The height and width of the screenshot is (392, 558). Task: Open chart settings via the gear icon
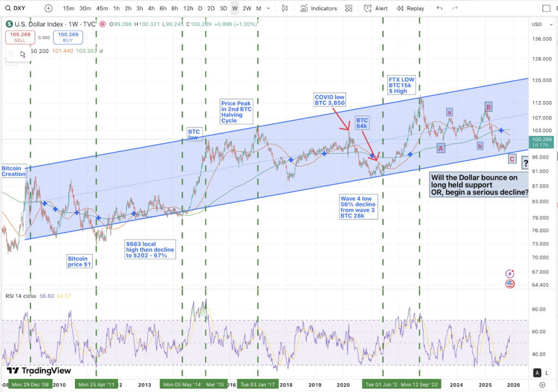click(542, 385)
